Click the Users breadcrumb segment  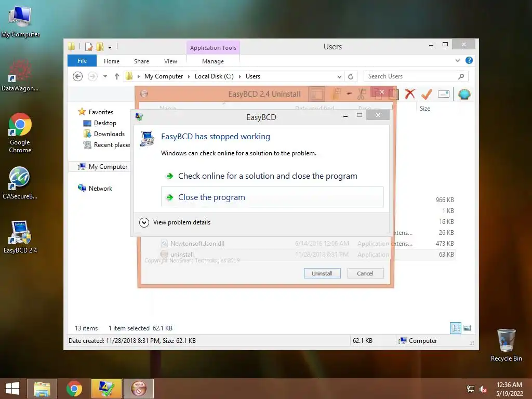pos(253,76)
